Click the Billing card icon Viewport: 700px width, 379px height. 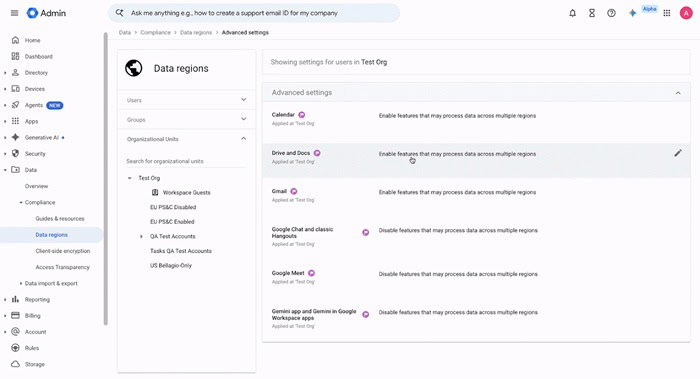tap(15, 315)
